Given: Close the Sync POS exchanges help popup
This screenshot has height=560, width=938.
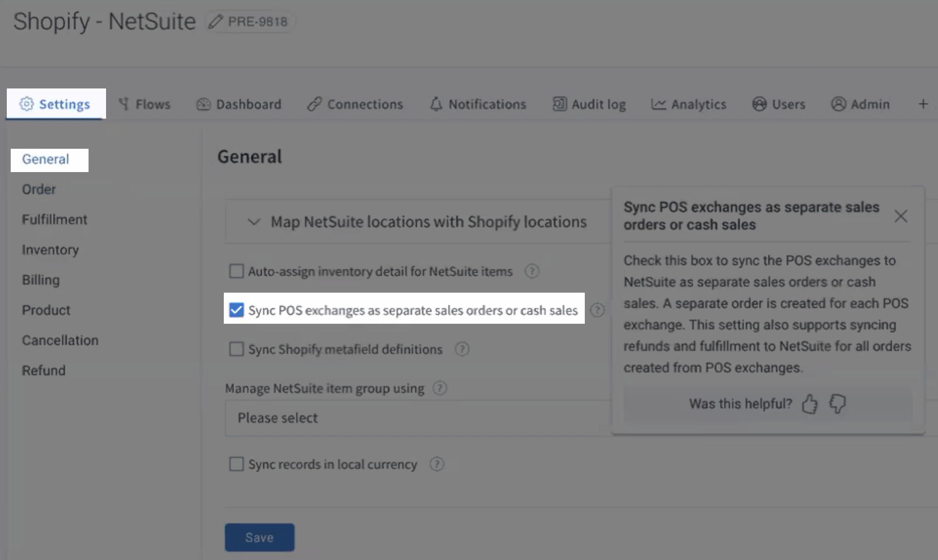Looking at the screenshot, I should tap(901, 216).
